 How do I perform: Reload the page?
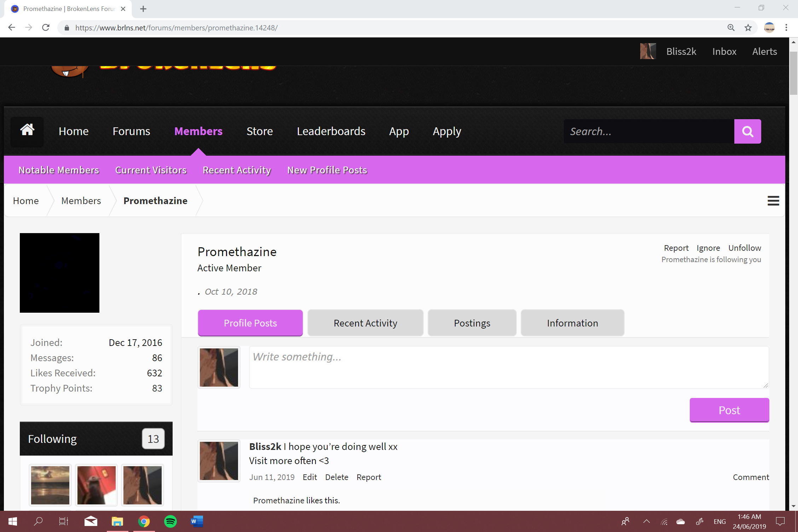pos(46,28)
